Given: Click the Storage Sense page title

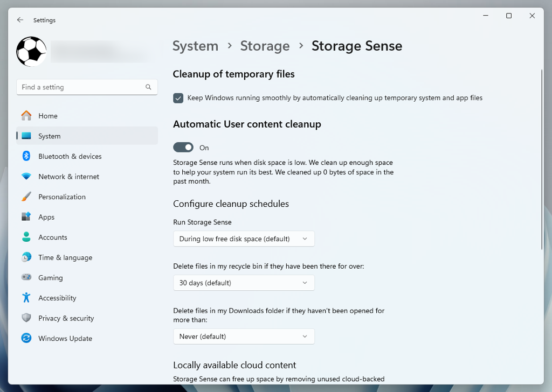Looking at the screenshot, I should (357, 46).
